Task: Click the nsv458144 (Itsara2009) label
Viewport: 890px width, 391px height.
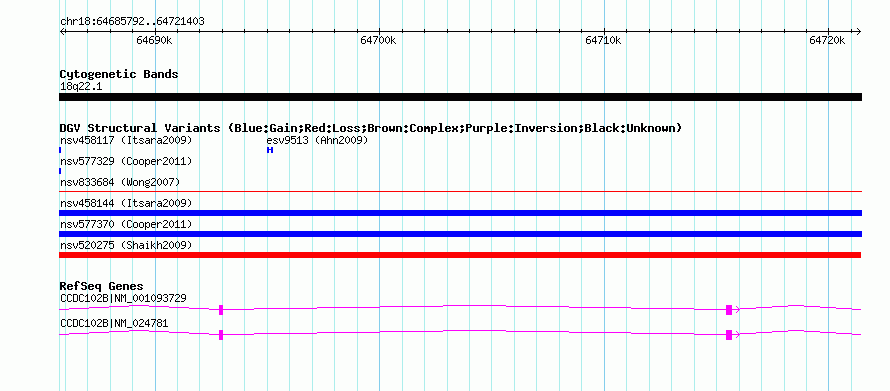Action: tap(126, 203)
